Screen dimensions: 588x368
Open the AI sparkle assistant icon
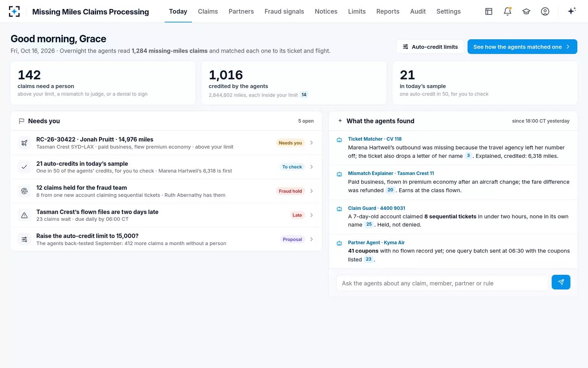click(x=572, y=11)
